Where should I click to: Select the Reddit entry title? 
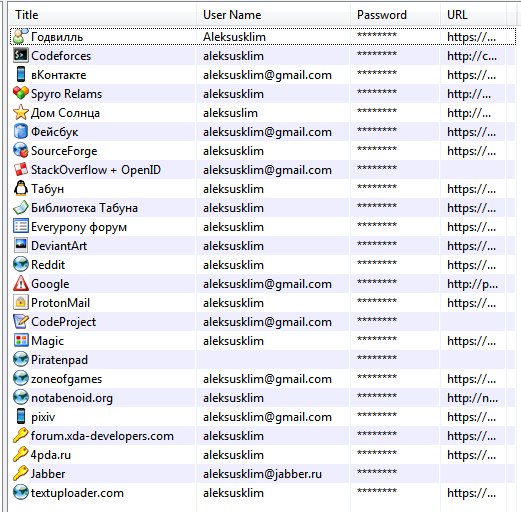[x=48, y=265]
